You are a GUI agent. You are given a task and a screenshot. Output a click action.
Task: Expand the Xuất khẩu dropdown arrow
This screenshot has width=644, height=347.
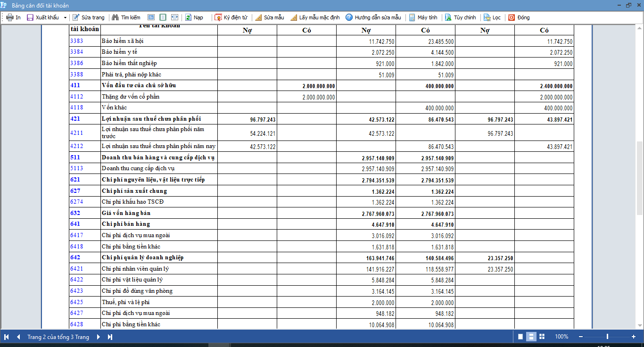tap(65, 17)
